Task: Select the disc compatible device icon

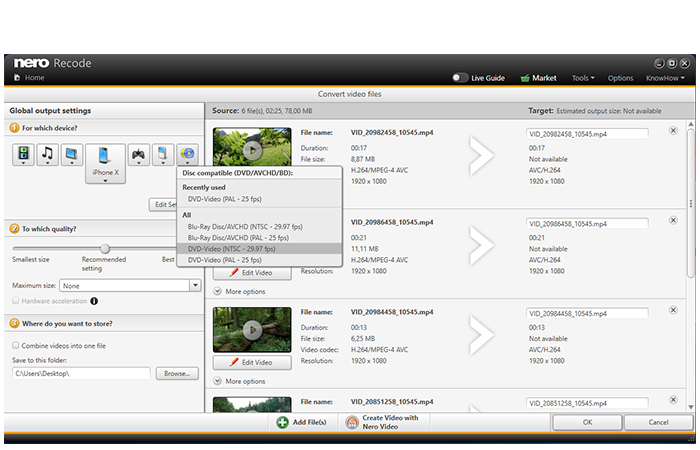Action: [x=188, y=155]
